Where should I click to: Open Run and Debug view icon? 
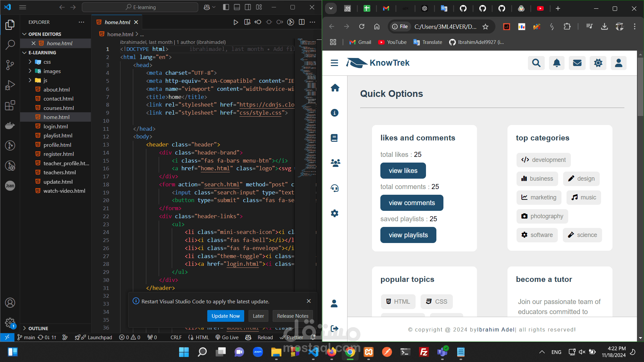click(10, 85)
